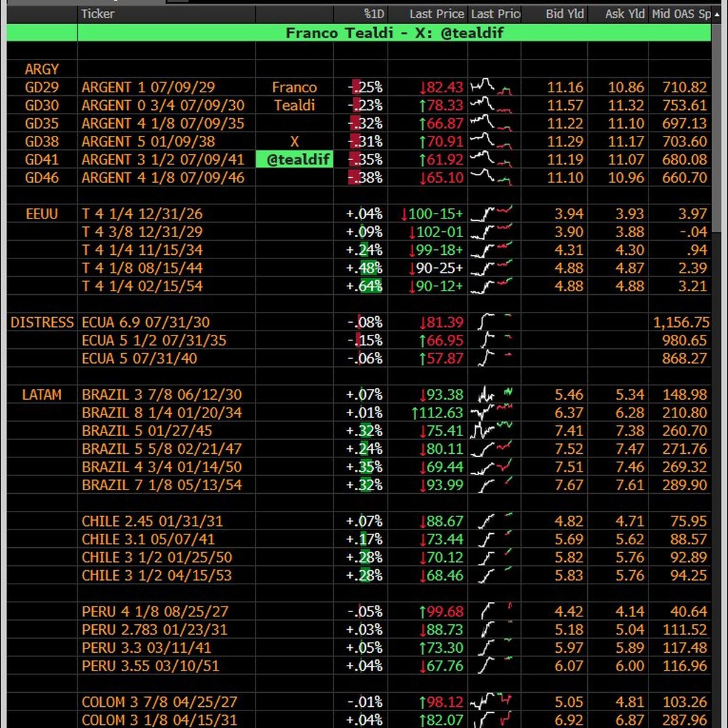Click the 94.25 OAS spread value
Screen dimensions: 728x728
pyautogui.click(x=689, y=576)
